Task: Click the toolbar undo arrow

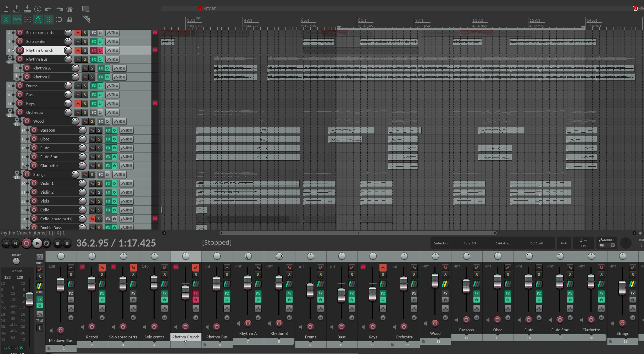Action: click(48, 9)
